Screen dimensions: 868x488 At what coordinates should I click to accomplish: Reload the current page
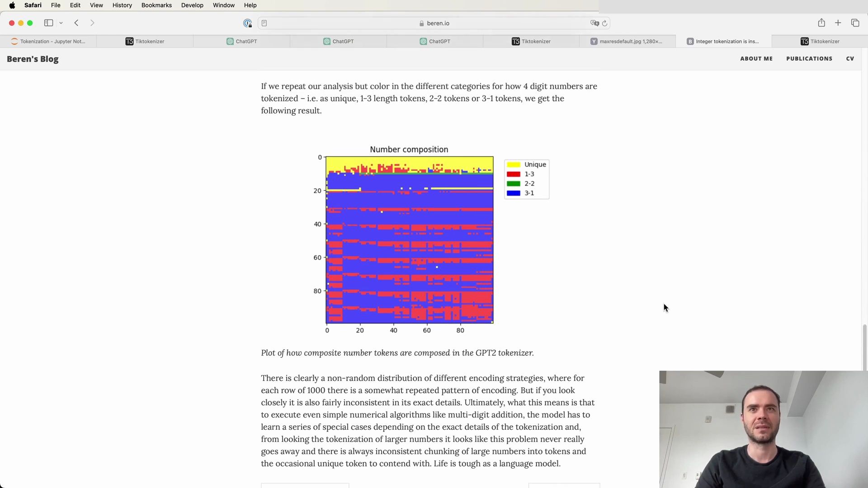pos(605,23)
